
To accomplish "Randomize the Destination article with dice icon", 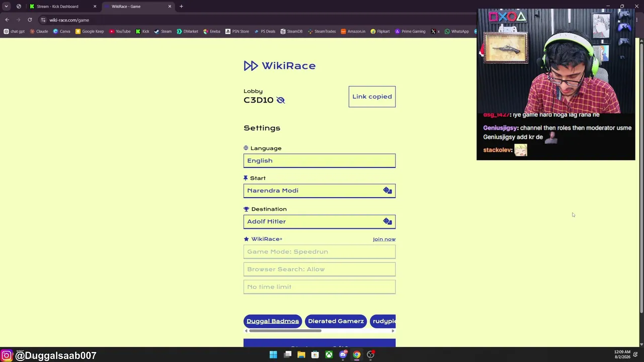I will tap(387, 221).
